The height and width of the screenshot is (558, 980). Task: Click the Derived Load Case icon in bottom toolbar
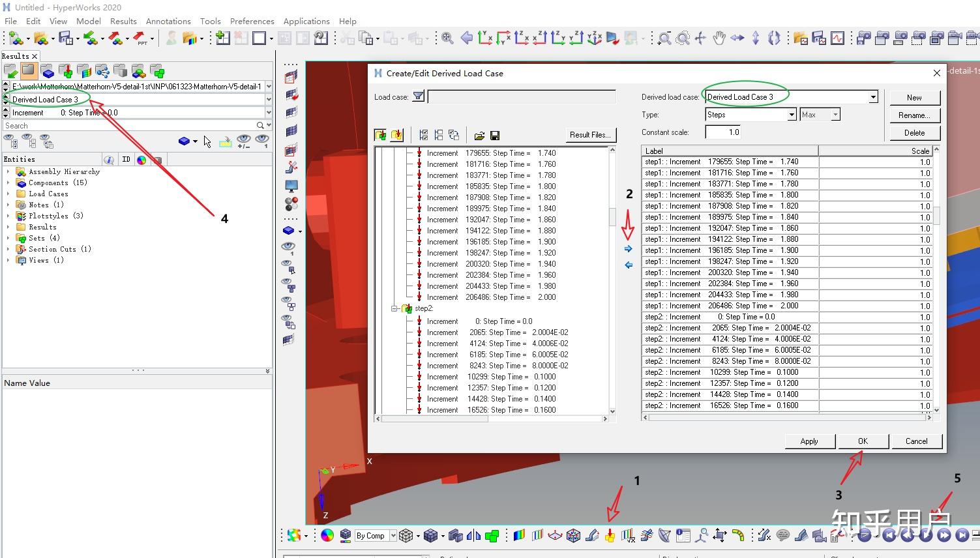pos(610,536)
